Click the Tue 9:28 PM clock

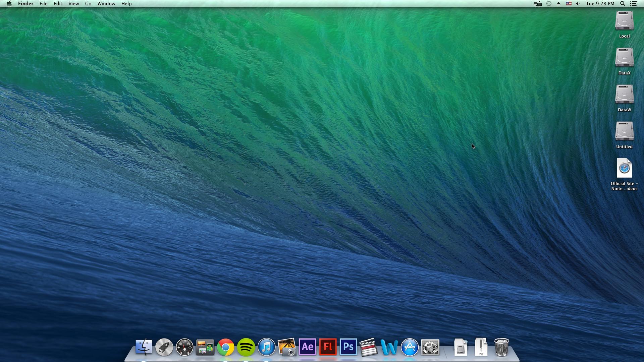[600, 4]
